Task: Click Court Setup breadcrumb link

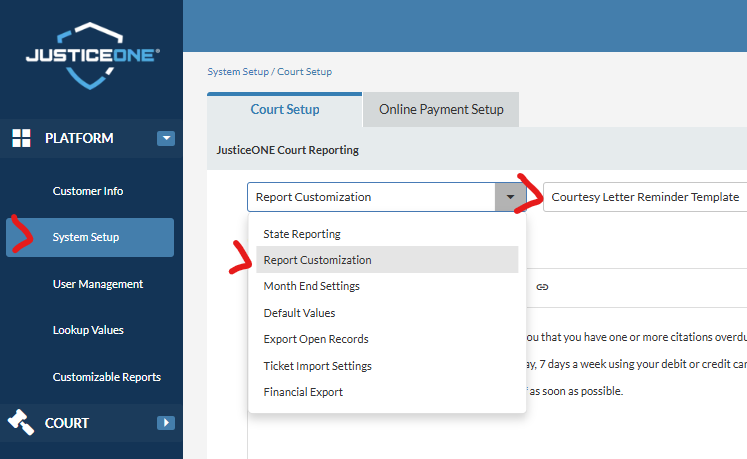Action: (x=304, y=71)
